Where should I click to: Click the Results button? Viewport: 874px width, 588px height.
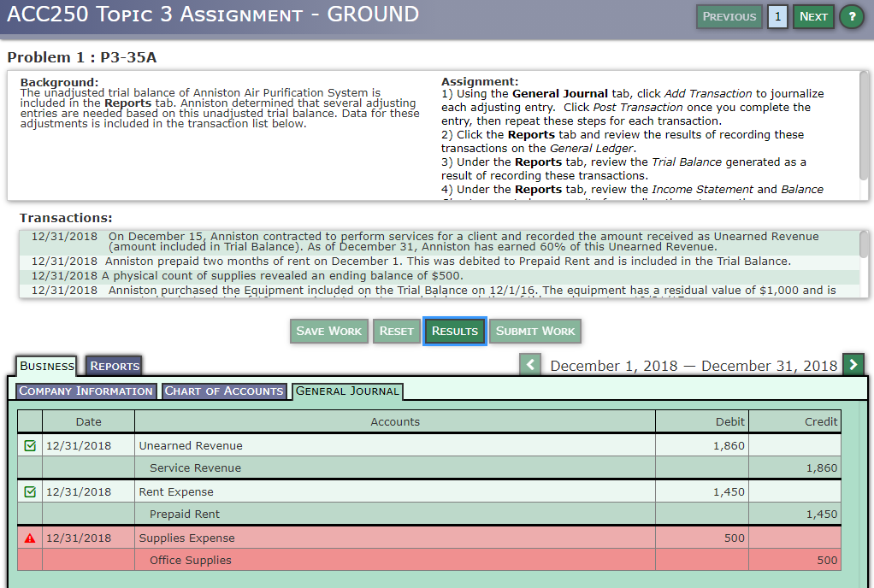click(x=454, y=331)
